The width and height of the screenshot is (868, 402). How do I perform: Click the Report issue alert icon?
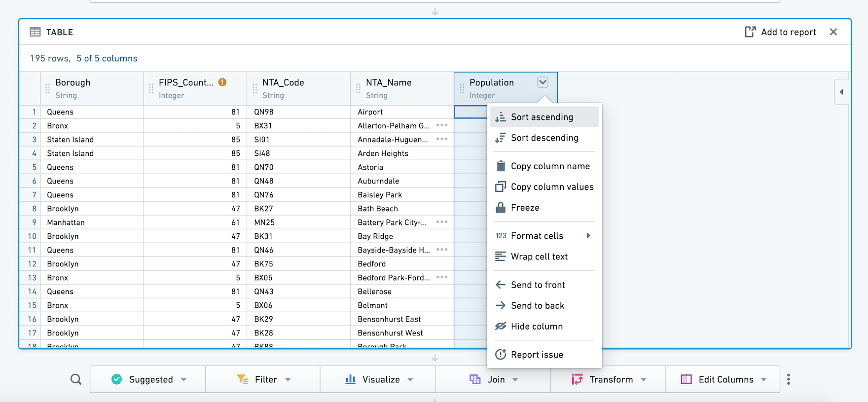tap(501, 354)
